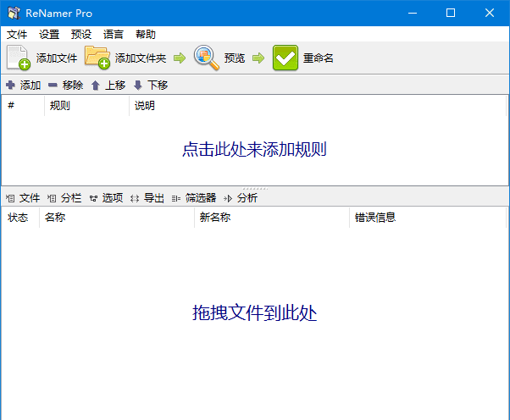
Task: Click the icon beside 选项 (Options)
Action: (93, 198)
